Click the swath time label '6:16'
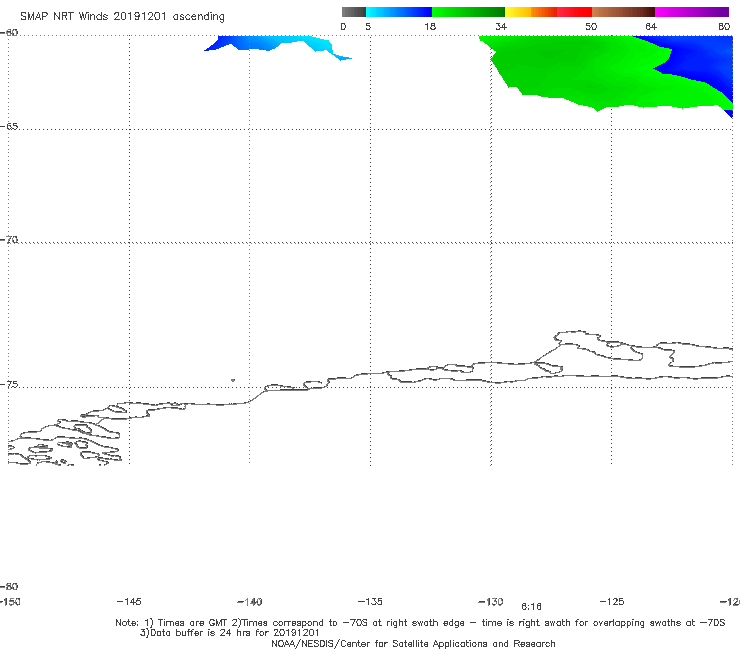This screenshot has width=740, height=650. 531,607
